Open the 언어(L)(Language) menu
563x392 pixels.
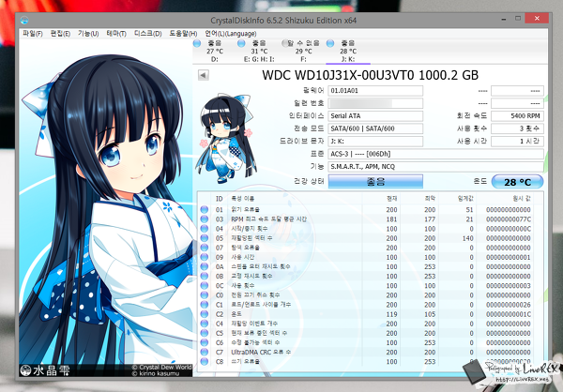click(231, 34)
